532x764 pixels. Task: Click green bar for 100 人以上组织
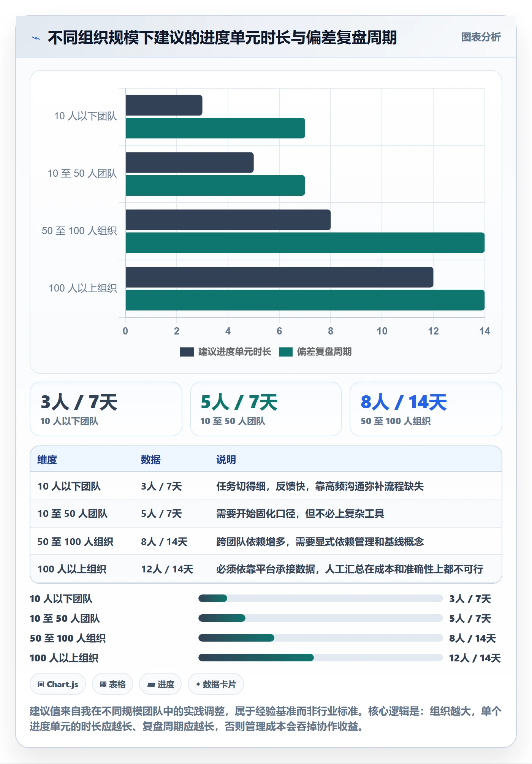[305, 300]
